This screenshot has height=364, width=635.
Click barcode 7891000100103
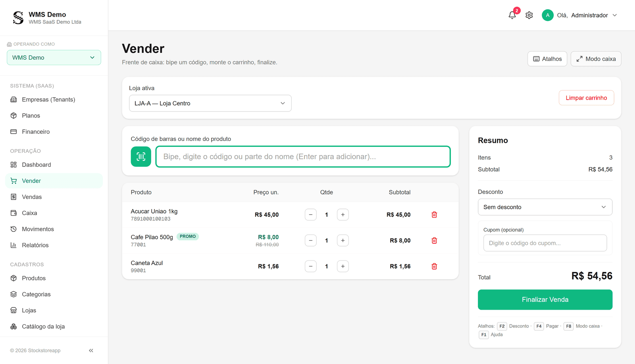tap(150, 219)
